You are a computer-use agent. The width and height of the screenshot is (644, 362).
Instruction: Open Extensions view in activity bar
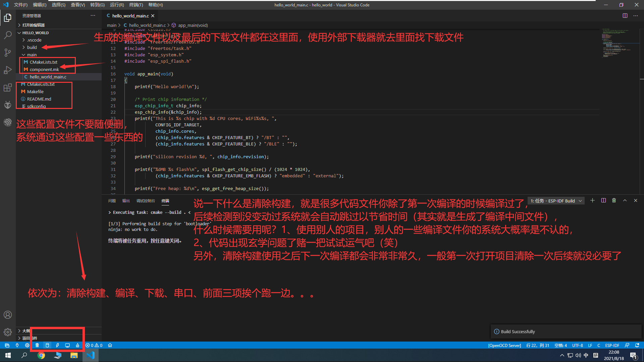(7, 88)
